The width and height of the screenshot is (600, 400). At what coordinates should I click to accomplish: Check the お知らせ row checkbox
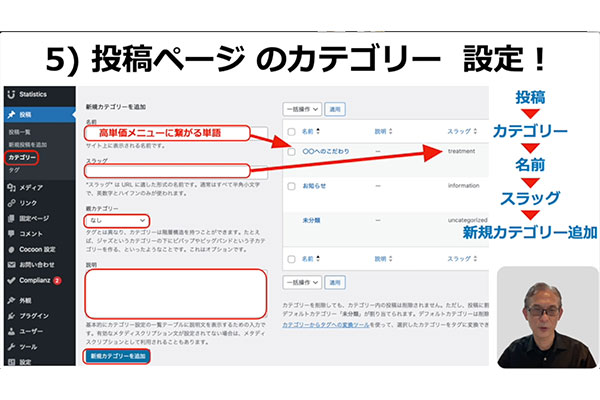tap(292, 186)
